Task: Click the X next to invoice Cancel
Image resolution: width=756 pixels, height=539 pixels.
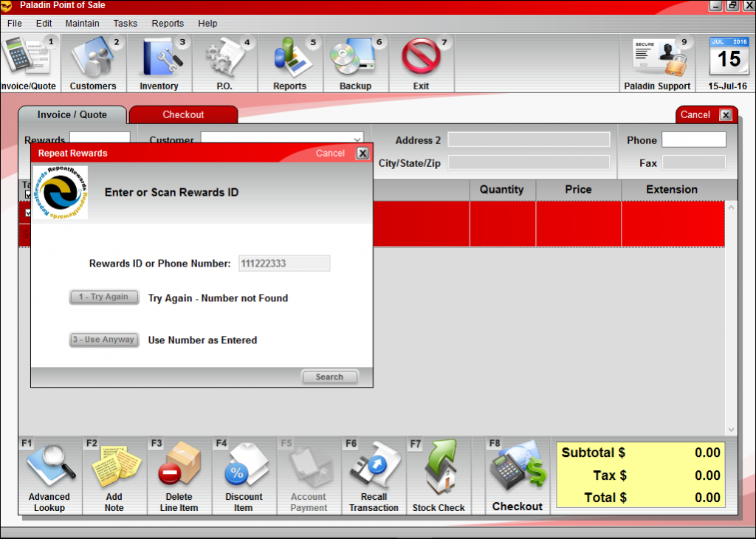Action: click(x=725, y=114)
